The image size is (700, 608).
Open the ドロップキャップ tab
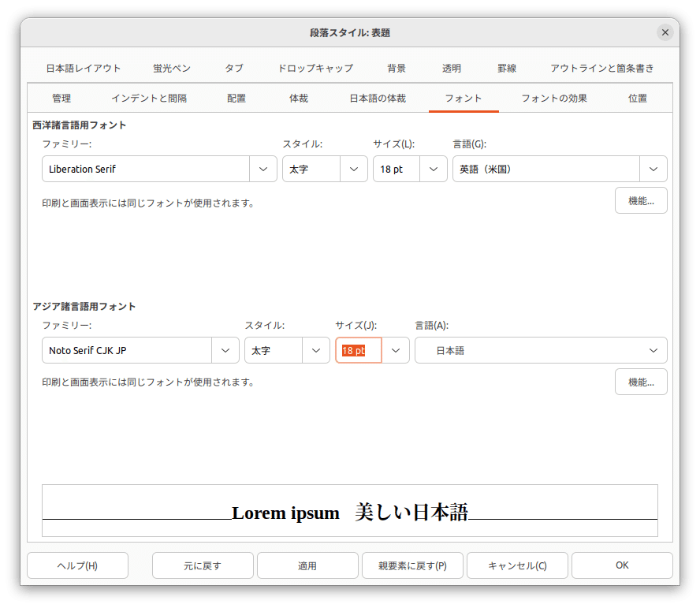[x=315, y=68]
